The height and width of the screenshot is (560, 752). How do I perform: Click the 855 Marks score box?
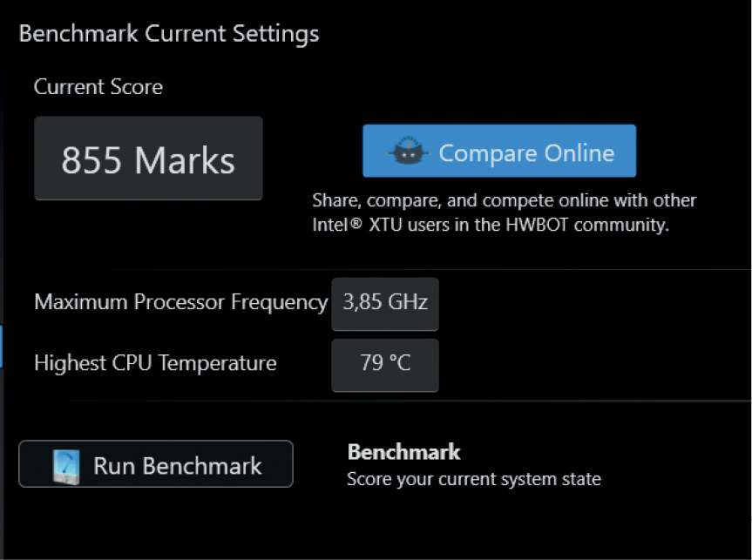[148, 159]
